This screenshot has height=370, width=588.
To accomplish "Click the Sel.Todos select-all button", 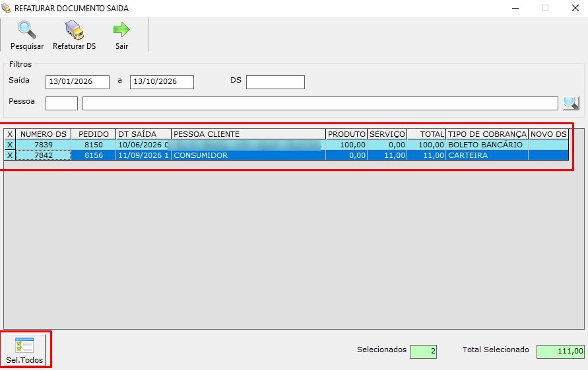I will click(x=25, y=350).
